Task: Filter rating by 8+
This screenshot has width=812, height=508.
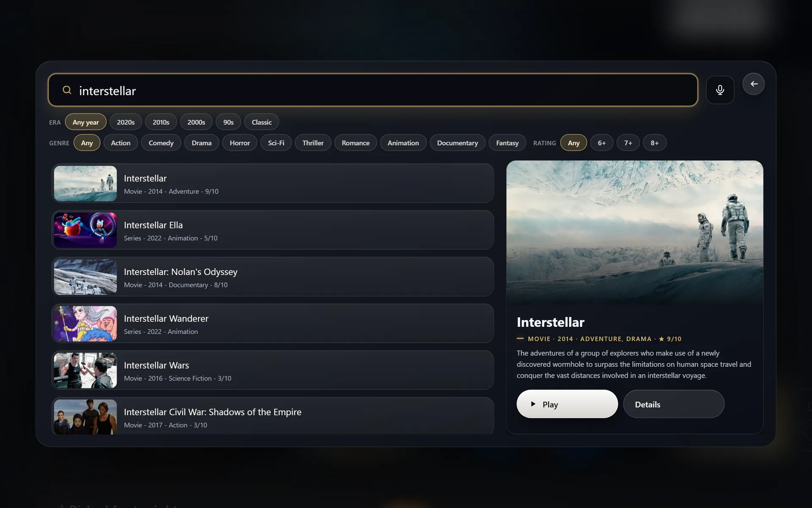Action: tap(655, 143)
